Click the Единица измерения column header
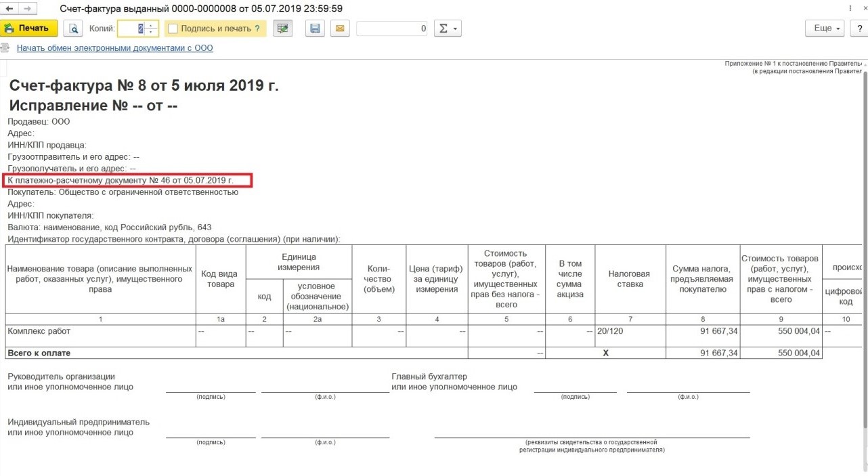The image size is (868, 476). point(299,262)
